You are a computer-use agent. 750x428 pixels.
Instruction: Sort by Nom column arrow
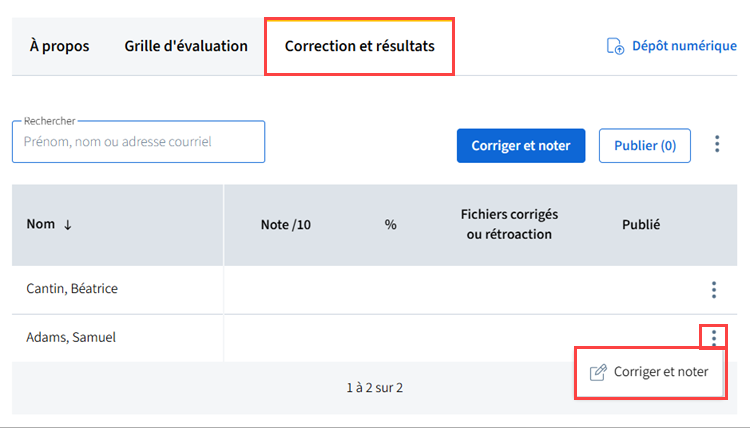point(68,225)
